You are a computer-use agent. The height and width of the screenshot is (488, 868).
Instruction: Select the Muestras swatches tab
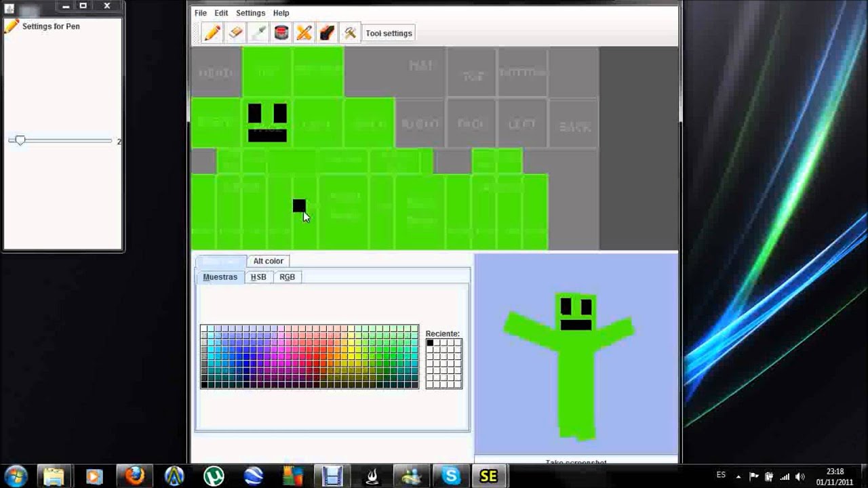[220, 277]
